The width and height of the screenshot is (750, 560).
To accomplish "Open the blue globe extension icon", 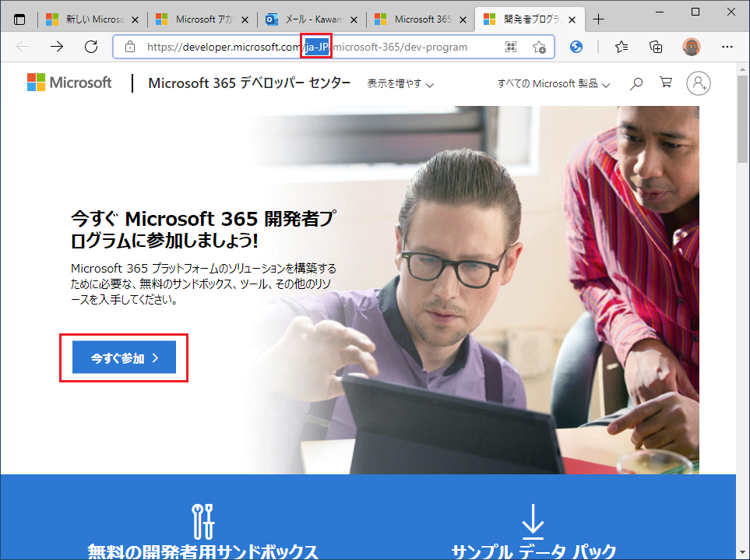I will pos(576,47).
